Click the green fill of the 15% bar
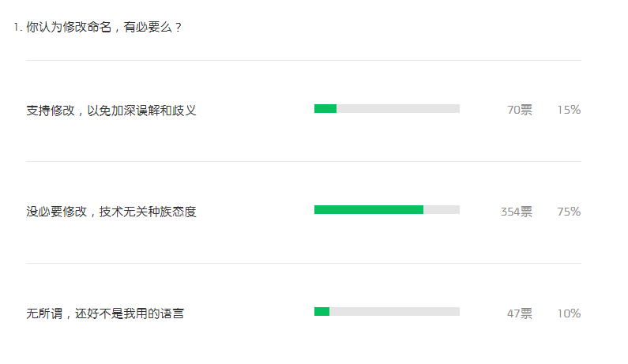The height and width of the screenshot is (364, 628). tap(325, 109)
